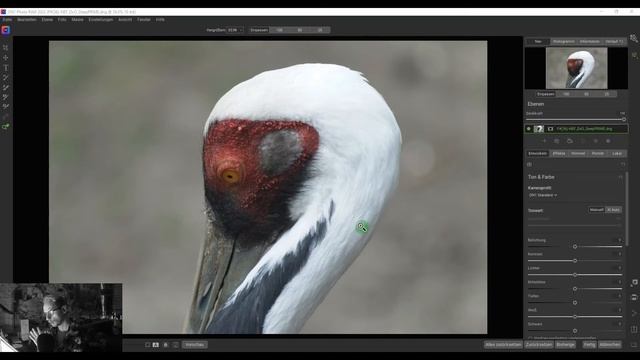
Task: Collapse the Ton & Farbe section header
Action: pos(541,177)
